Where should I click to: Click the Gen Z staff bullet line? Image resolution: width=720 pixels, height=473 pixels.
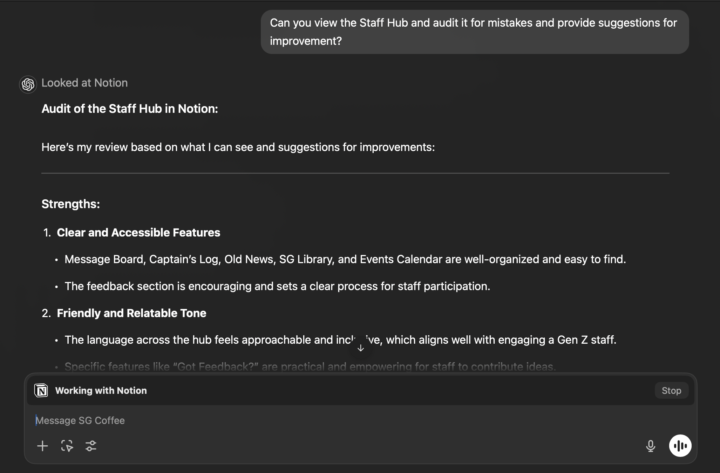pos(340,340)
